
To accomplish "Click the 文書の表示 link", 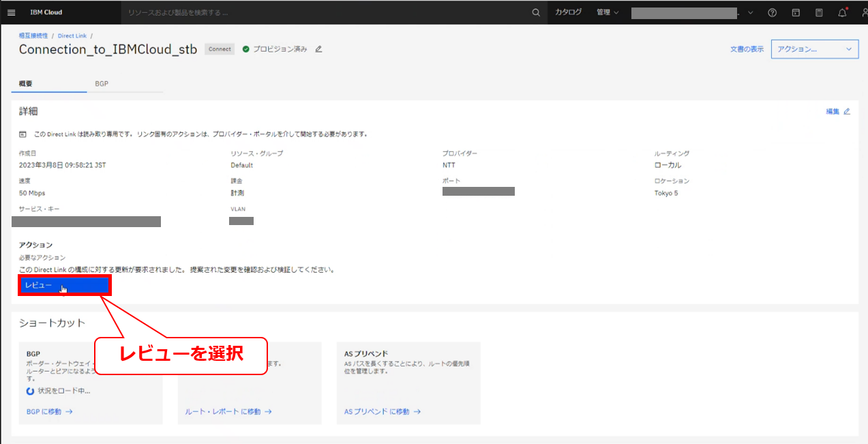I will pyautogui.click(x=747, y=49).
